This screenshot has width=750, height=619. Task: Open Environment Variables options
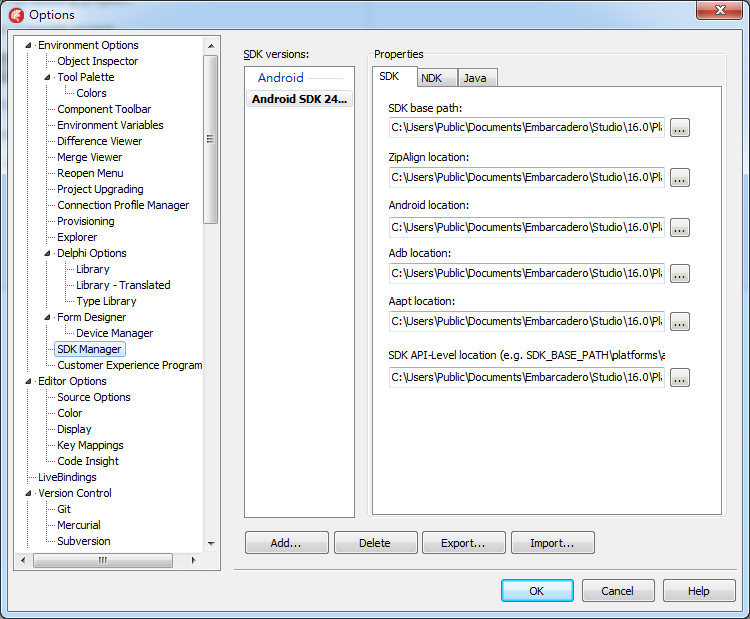110,125
